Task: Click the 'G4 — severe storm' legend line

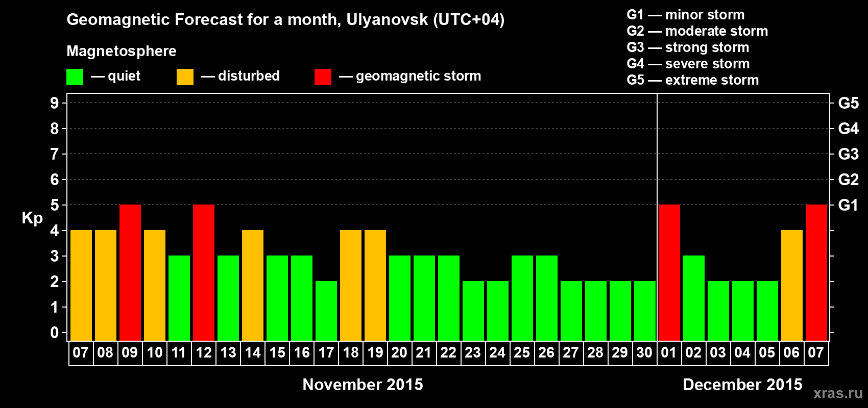Action: 688,64
